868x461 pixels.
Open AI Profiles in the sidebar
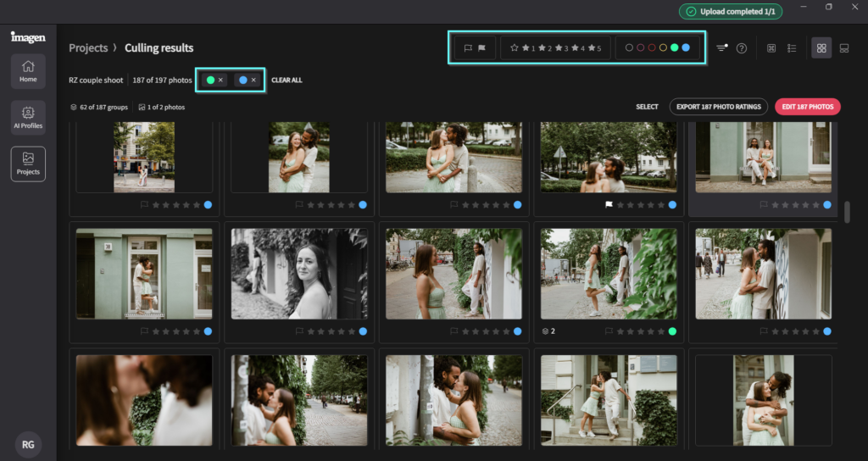[28, 117]
